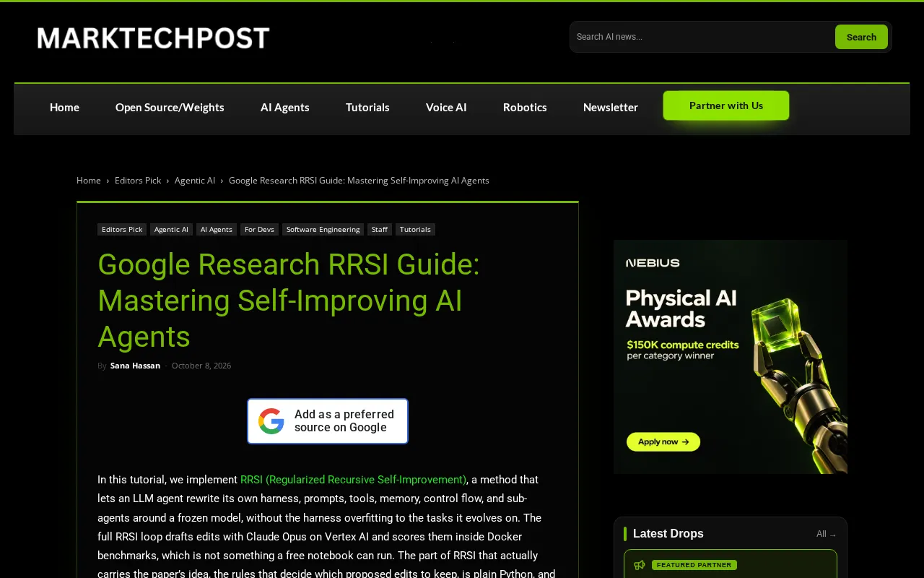Open the Home navigation menu item
Image resolution: width=924 pixels, height=578 pixels.
(x=64, y=107)
